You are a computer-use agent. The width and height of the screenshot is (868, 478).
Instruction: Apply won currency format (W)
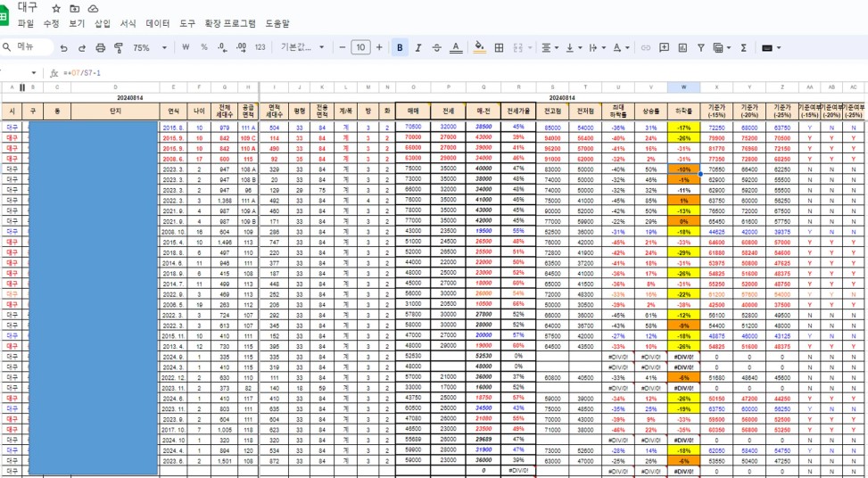(186, 47)
